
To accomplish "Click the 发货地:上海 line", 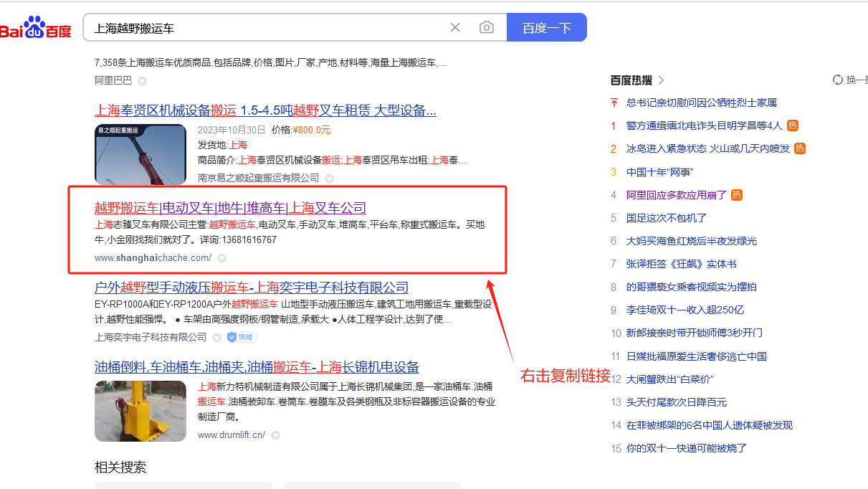I will pyautogui.click(x=222, y=145).
